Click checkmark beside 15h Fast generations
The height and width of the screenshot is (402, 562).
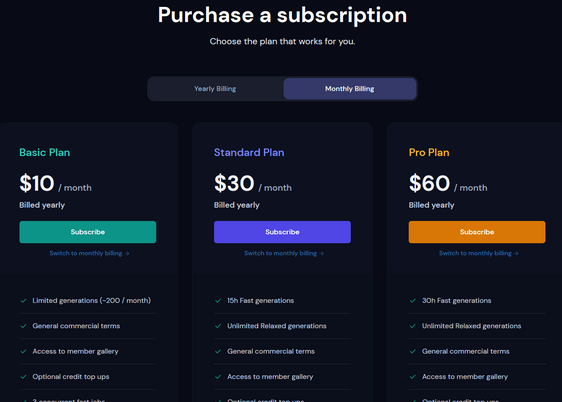click(x=218, y=301)
